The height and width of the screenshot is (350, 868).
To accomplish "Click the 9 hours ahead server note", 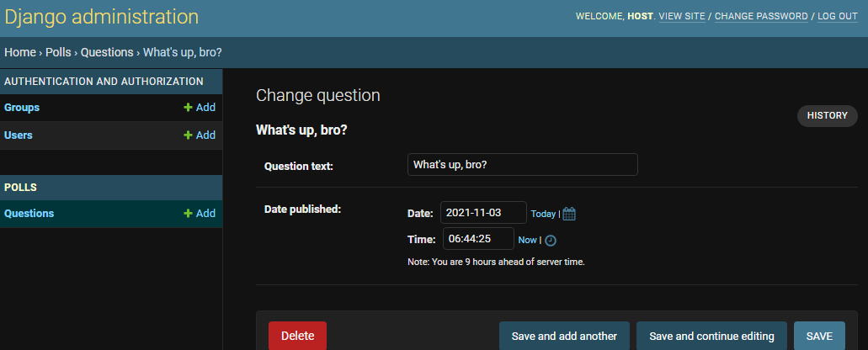I will [x=496, y=262].
